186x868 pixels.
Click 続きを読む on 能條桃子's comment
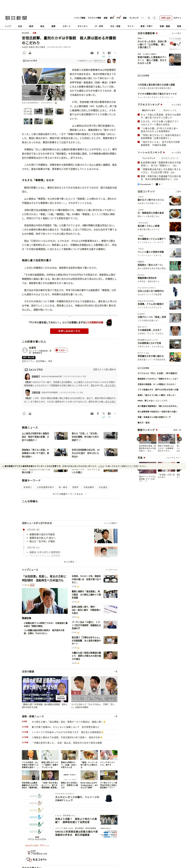(110, 386)
